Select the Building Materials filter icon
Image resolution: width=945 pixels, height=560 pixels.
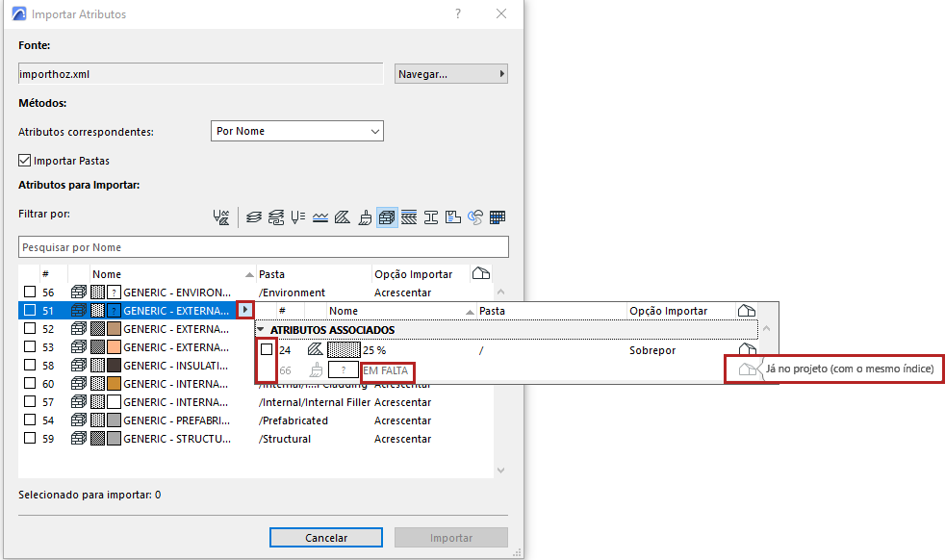[x=387, y=216]
